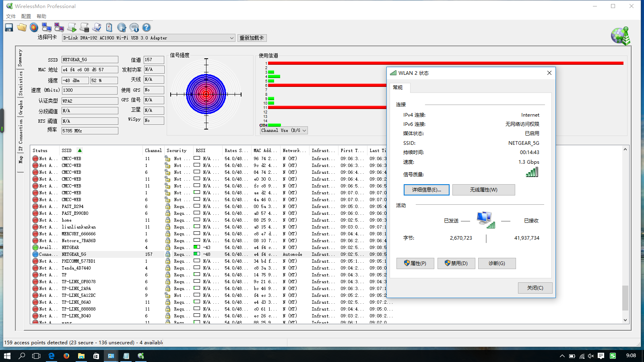Click the globe with checkmark toolbar icon
Screen dimensions: 644x362
[x=122, y=27]
